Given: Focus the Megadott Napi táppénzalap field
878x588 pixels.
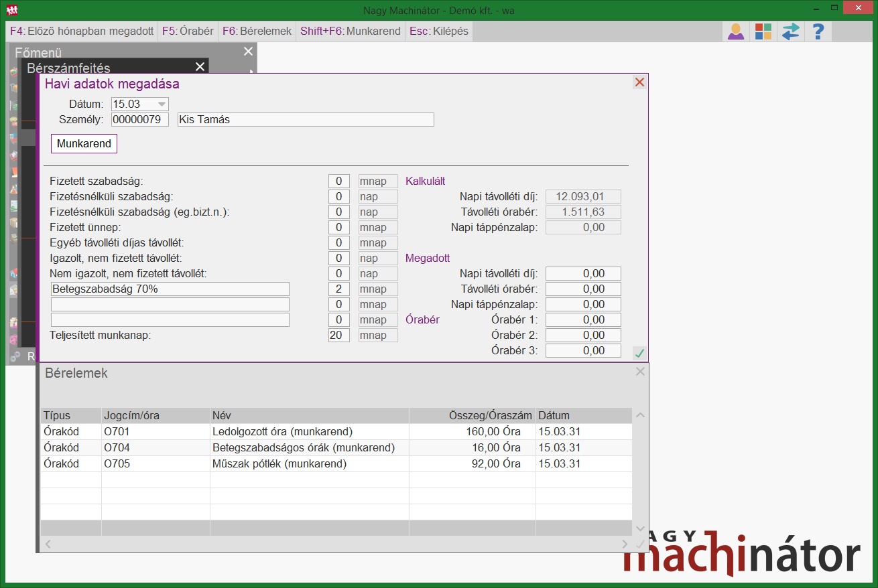Looking at the screenshot, I should pos(583,304).
